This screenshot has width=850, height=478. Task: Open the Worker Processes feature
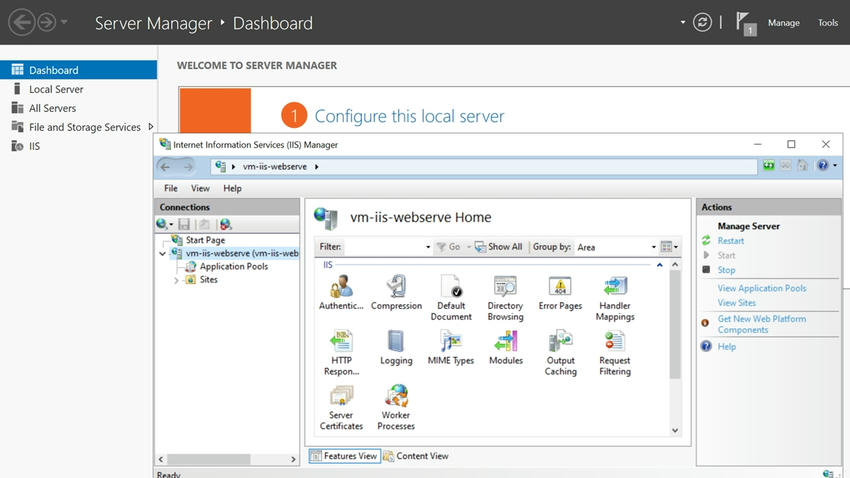click(x=396, y=407)
